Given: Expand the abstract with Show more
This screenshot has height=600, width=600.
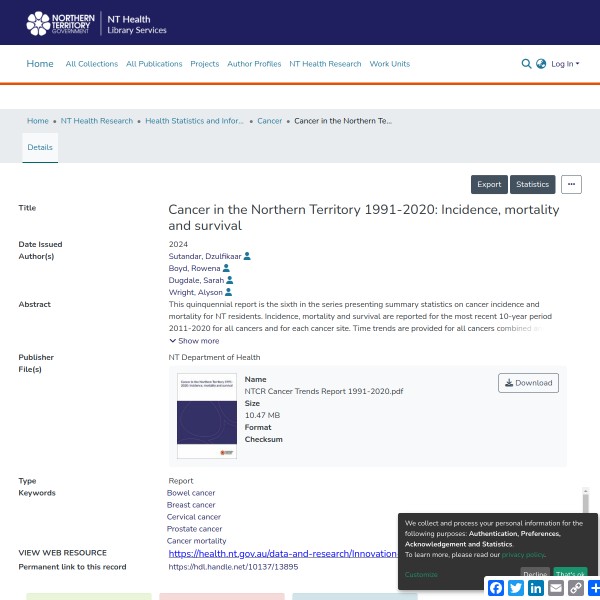Looking at the screenshot, I should click(198, 341).
